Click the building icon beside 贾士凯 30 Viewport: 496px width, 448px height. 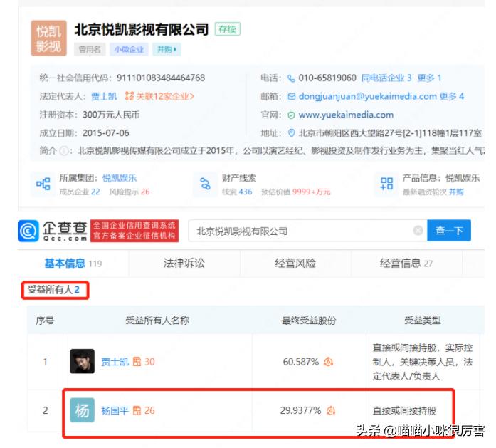coord(137,362)
